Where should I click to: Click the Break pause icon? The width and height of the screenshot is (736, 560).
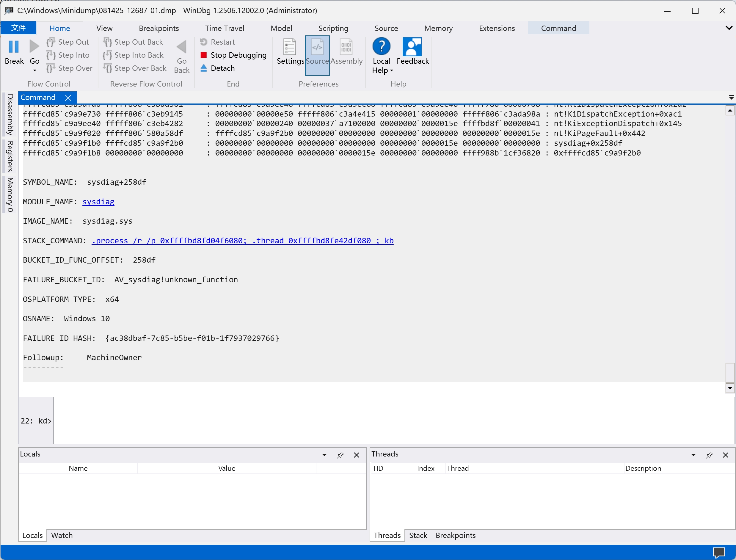[x=14, y=47]
